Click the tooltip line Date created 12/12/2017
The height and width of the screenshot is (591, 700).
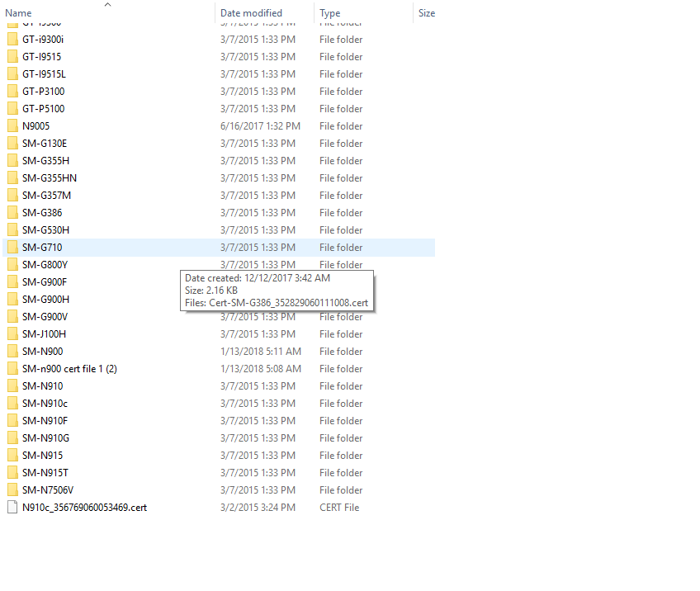click(258, 278)
